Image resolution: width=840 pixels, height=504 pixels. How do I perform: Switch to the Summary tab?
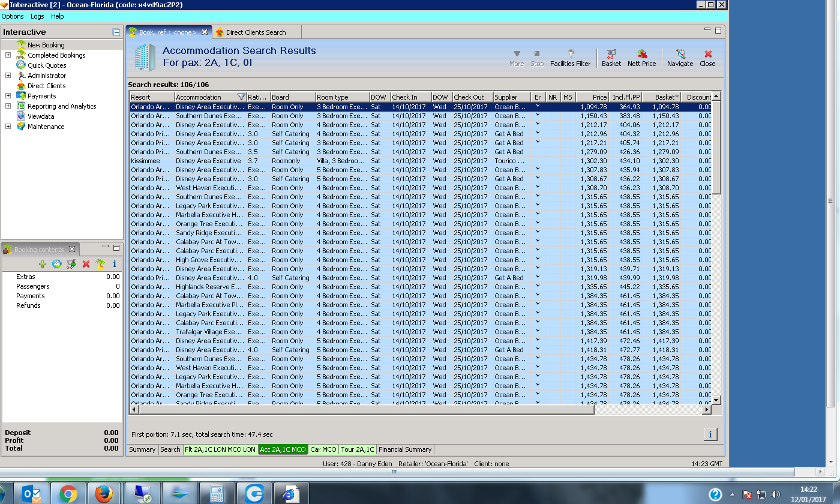[142, 449]
